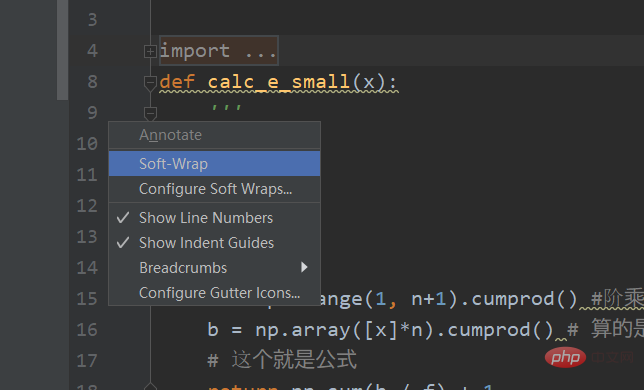Toggle Show Indent Guides checkmark
Screen dimensions: 644x390
[x=123, y=243]
